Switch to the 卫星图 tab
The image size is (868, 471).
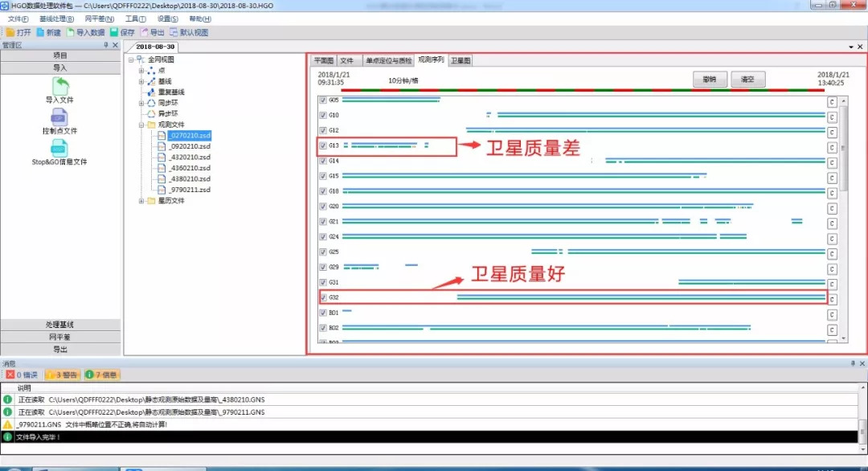461,60
